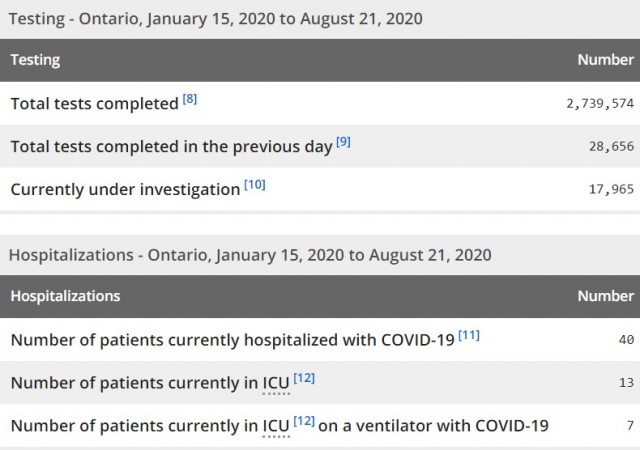640x450 pixels.
Task: Click the ventilator patients value 7
Action: 630,426
